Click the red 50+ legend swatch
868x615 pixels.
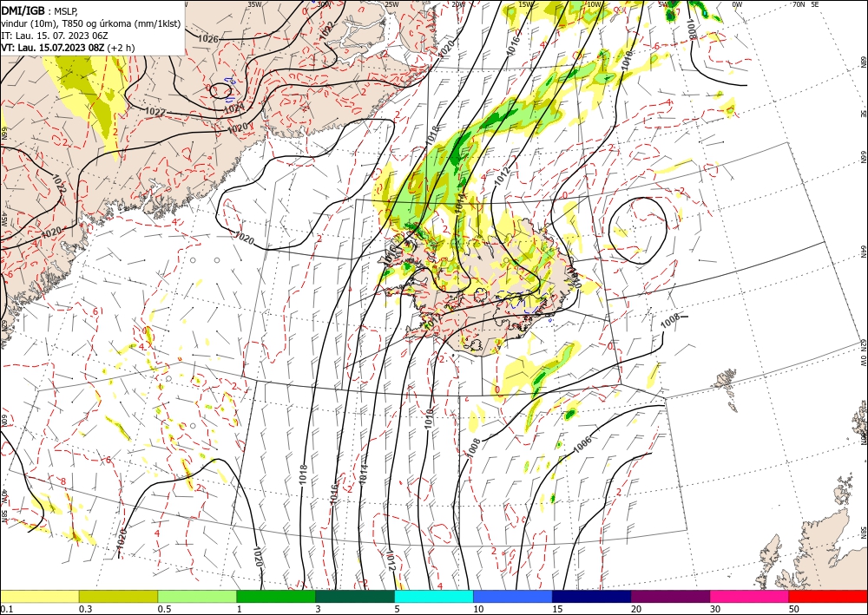tap(828, 596)
